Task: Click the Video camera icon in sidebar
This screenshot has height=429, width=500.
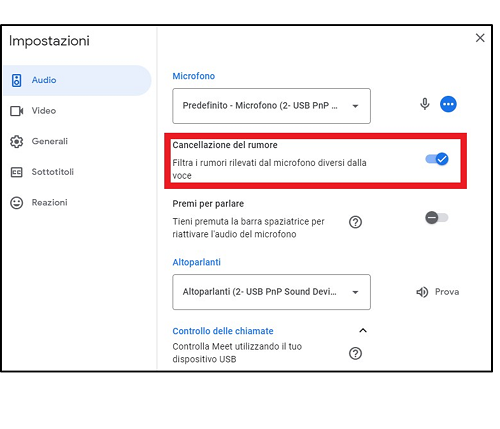Action: click(17, 111)
